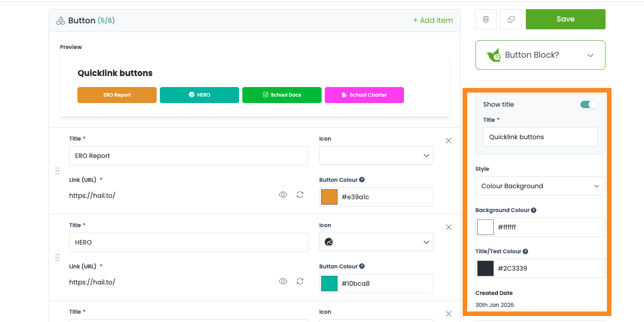Click the HERO preview button
Image resolution: width=644 pixels, height=322 pixels.
(199, 95)
